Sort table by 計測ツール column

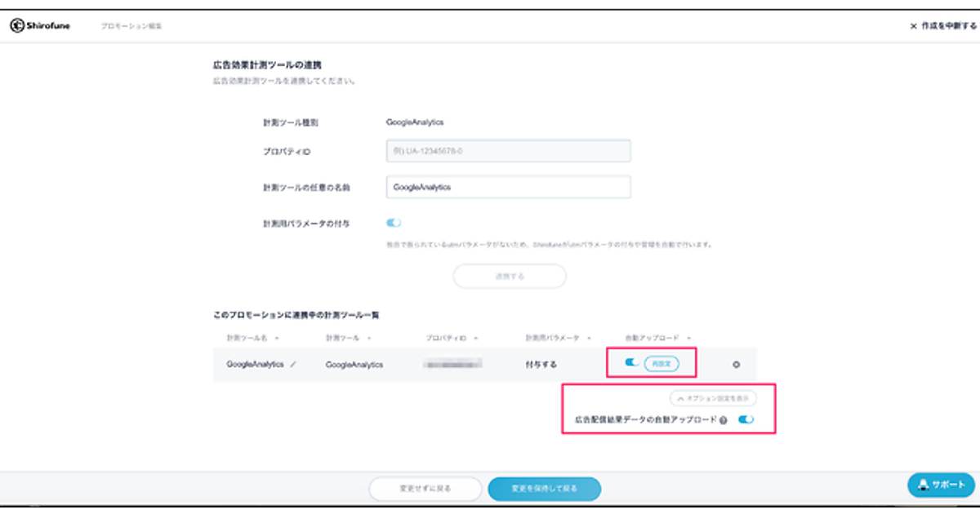[349, 337]
